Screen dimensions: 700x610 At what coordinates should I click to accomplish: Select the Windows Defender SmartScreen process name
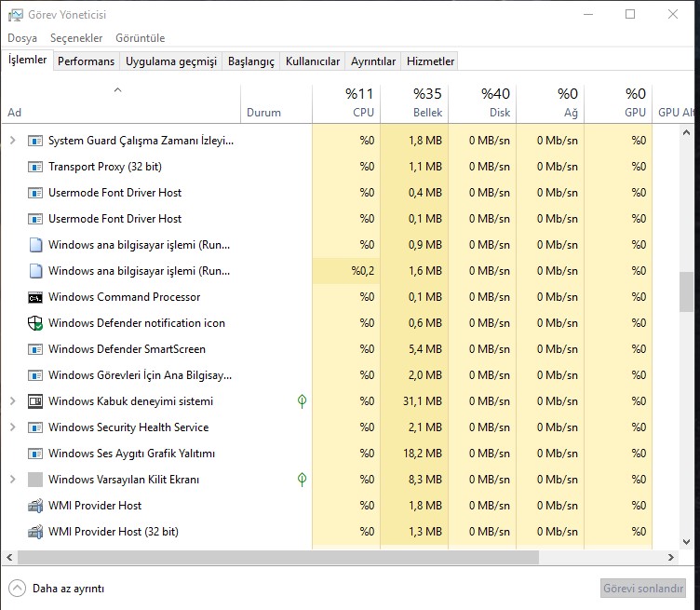click(x=127, y=349)
